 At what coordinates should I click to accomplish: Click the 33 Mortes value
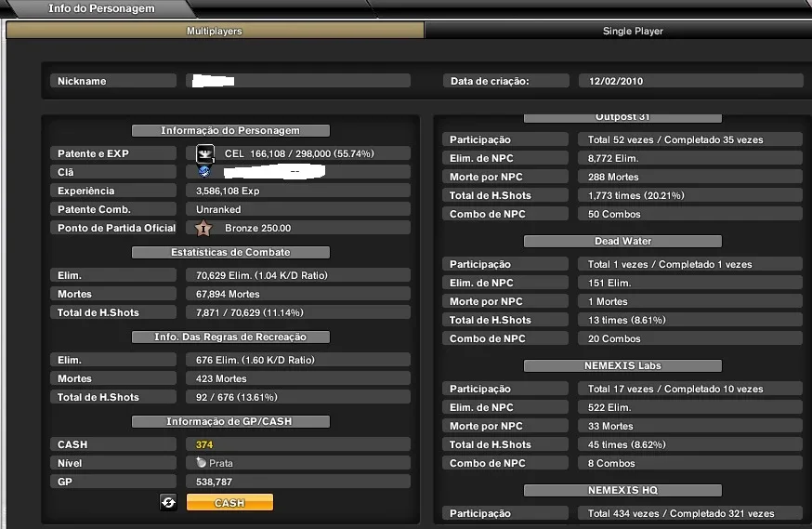pyautogui.click(x=610, y=427)
